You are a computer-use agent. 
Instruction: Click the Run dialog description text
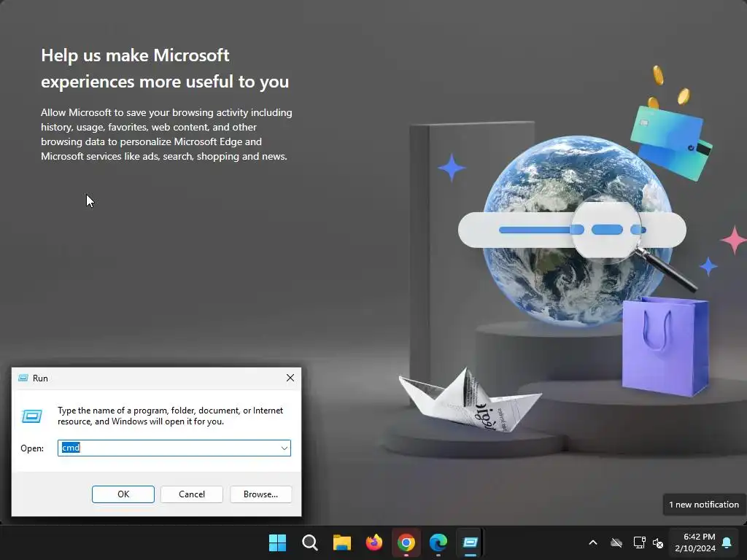click(x=170, y=416)
